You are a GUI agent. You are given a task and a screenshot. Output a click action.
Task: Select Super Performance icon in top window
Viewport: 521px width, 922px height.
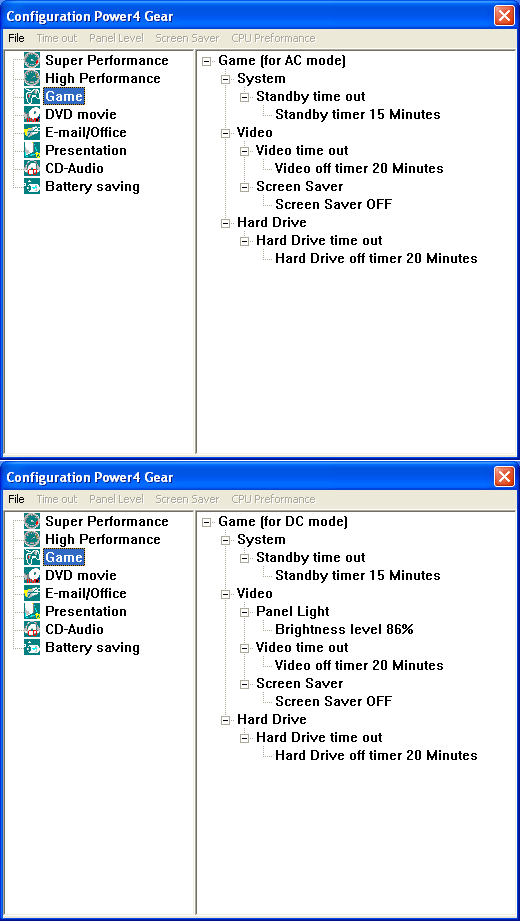point(32,61)
